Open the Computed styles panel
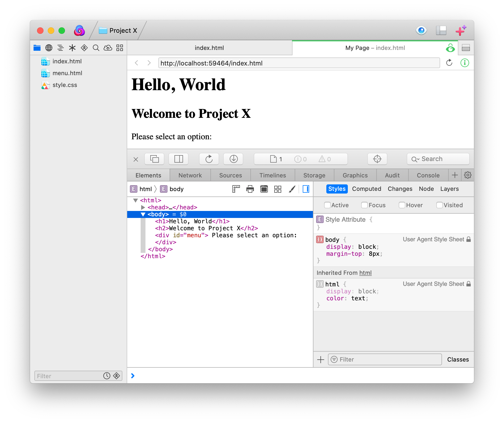 coord(367,189)
